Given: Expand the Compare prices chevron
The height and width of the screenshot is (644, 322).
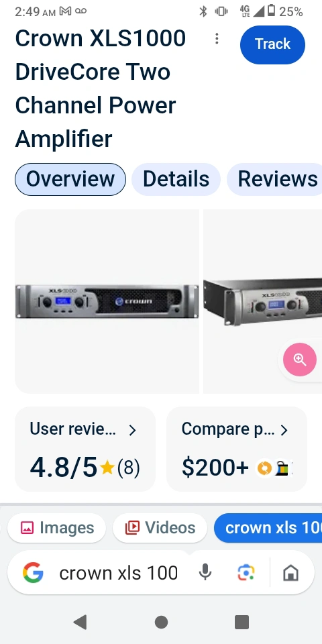Looking at the screenshot, I should coord(284,430).
